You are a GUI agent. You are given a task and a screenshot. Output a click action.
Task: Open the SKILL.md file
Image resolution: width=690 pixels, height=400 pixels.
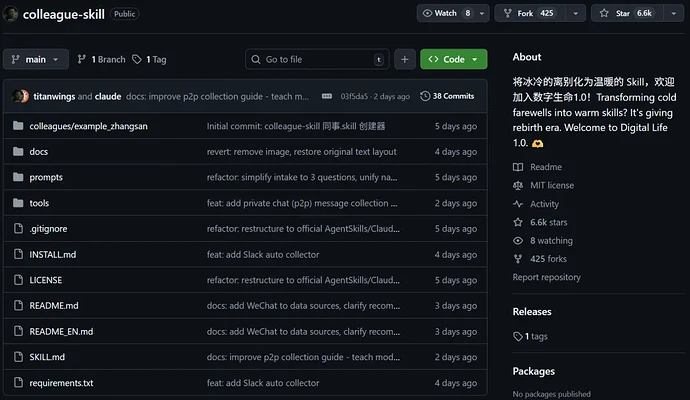(47, 357)
